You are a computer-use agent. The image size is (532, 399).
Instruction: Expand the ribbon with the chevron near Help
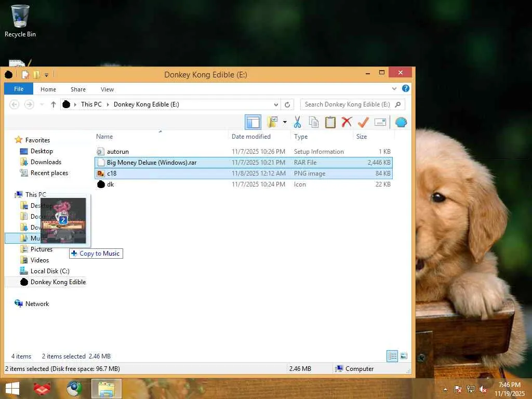[394, 89]
